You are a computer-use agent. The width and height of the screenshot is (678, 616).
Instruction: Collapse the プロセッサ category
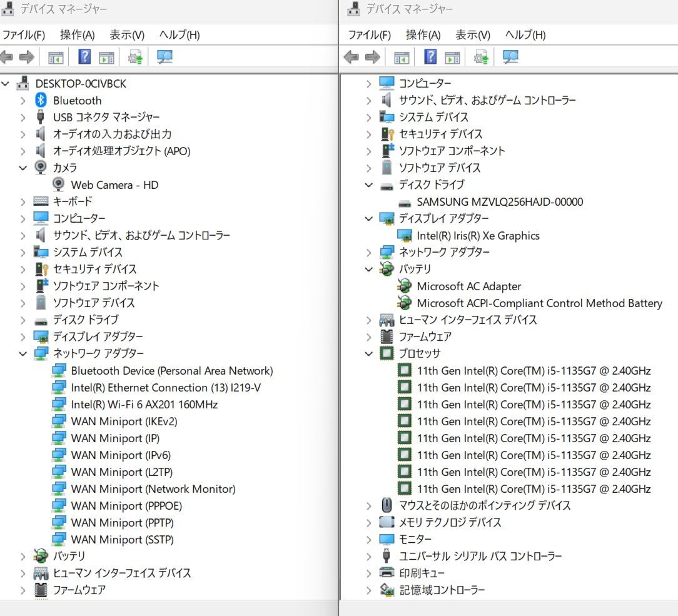point(369,353)
